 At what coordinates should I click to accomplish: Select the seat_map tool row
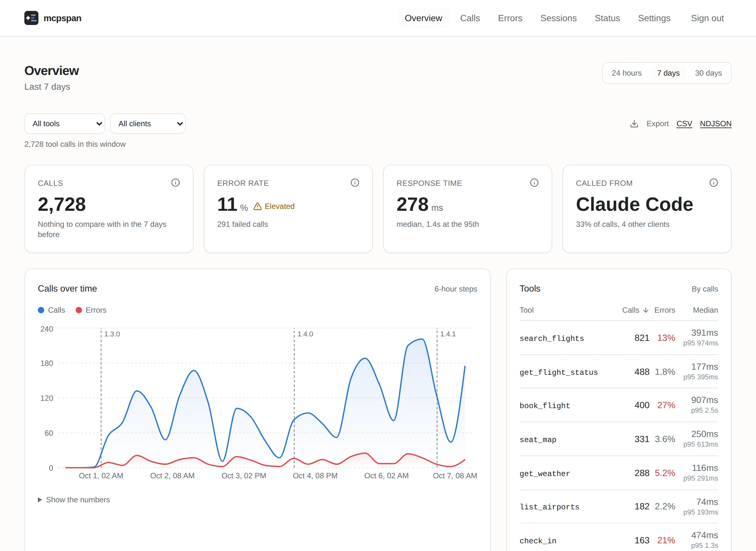point(619,439)
